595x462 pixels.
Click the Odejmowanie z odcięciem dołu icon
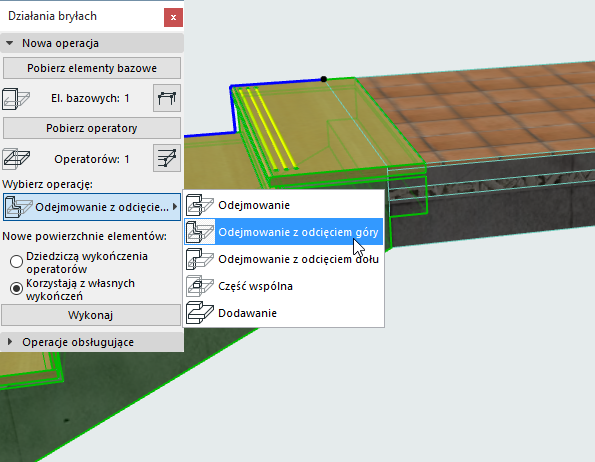[200, 259]
